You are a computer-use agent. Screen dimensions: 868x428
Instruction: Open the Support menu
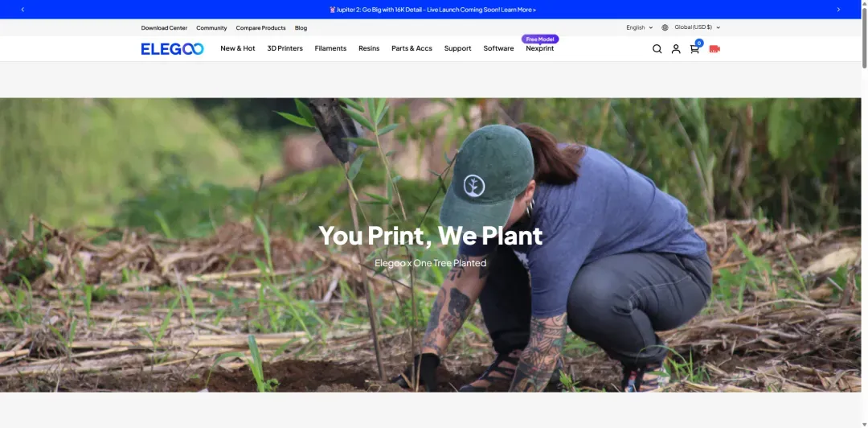458,49
